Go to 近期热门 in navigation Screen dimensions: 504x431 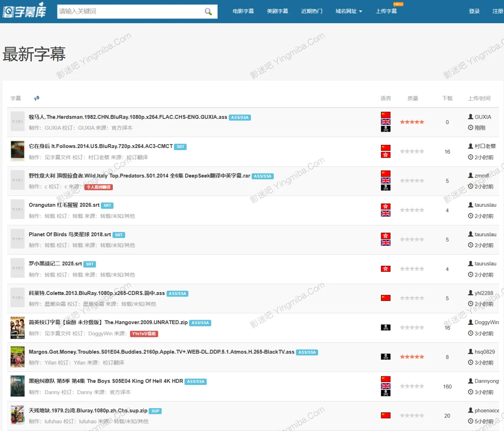[312, 11]
